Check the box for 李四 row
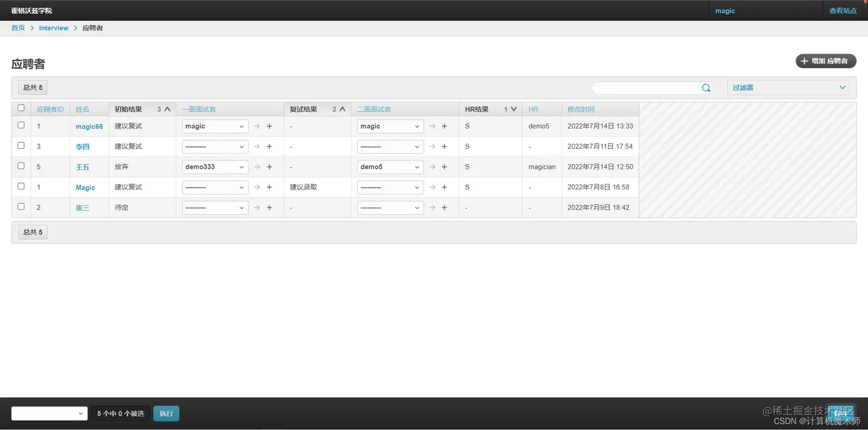 (x=21, y=145)
